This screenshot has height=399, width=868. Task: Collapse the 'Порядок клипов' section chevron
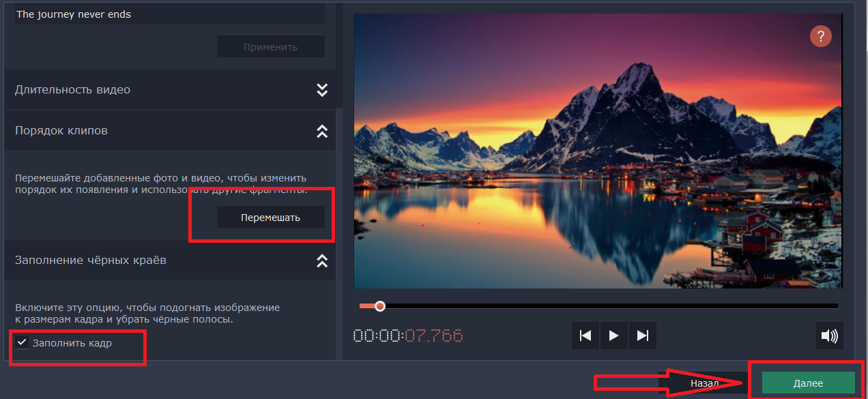click(322, 131)
